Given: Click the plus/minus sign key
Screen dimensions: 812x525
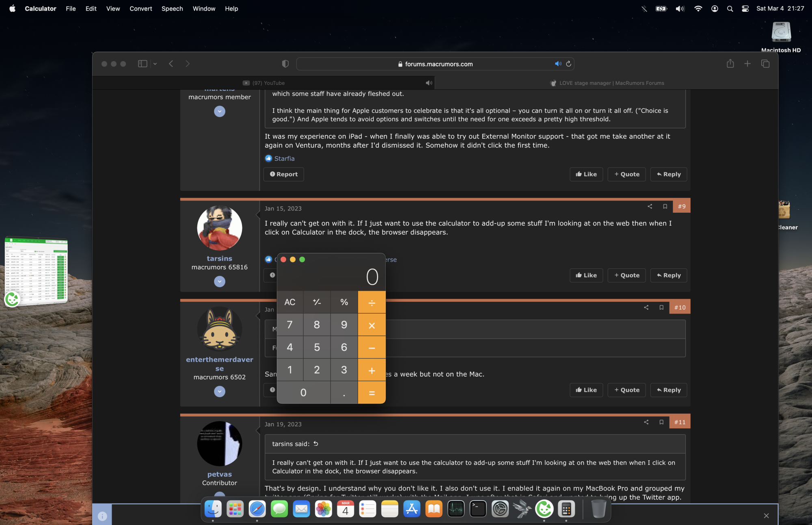Looking at the screenshot, I should pos(317,302).
